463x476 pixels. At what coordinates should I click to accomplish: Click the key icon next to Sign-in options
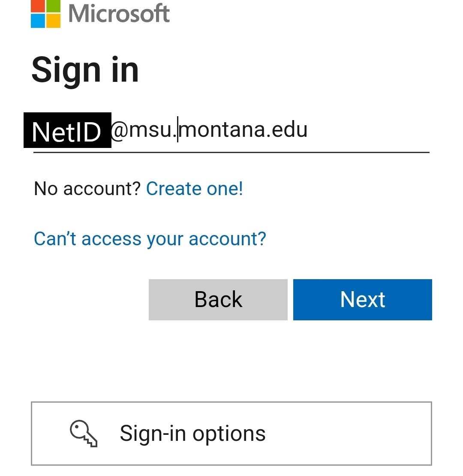[84, 433]
